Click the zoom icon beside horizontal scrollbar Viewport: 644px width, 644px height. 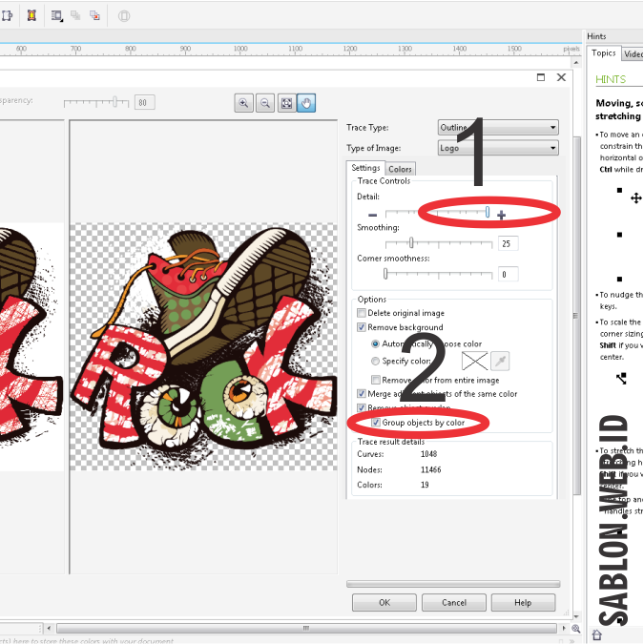click(x=576, y=629)
